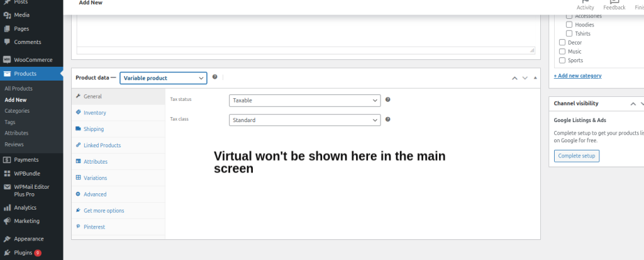Open Reviews submenu link
644x260 pixels.
click(x=14, y=144)
